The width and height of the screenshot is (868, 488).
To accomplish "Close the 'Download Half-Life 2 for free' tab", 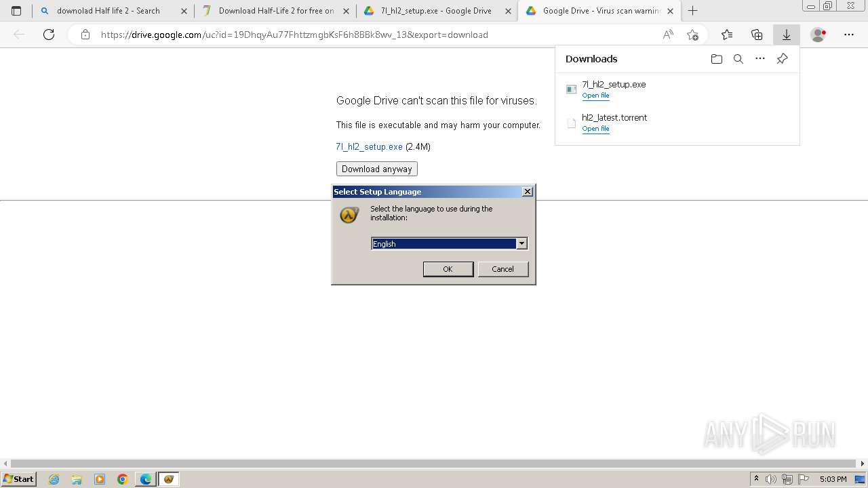I will 346,11.
